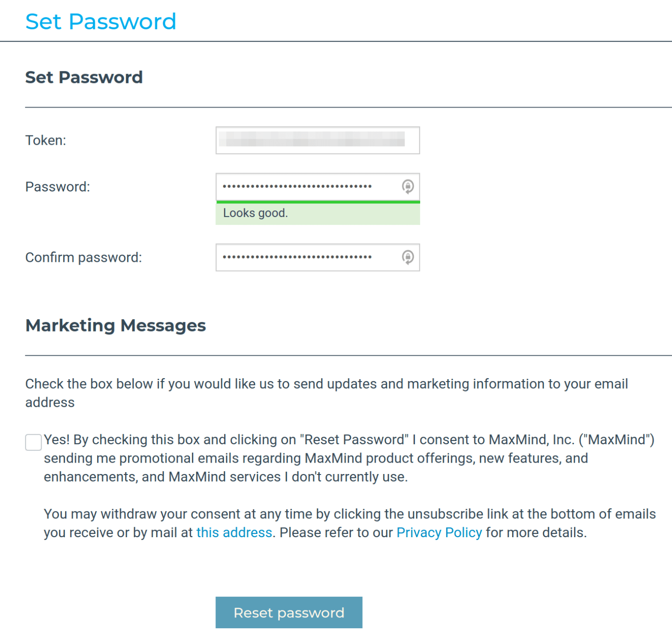The image size is (672, 632).
Task: Click the password manager icon in Password field
Action: [x=407, y=187]
